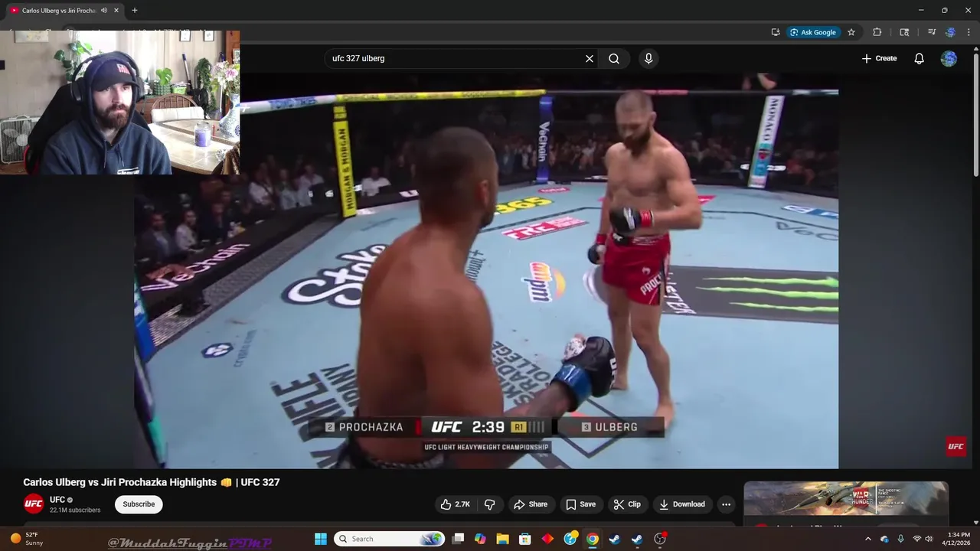Screen dimensions: 980x551
Task: Dislike the video
Action: coord(490,504)
